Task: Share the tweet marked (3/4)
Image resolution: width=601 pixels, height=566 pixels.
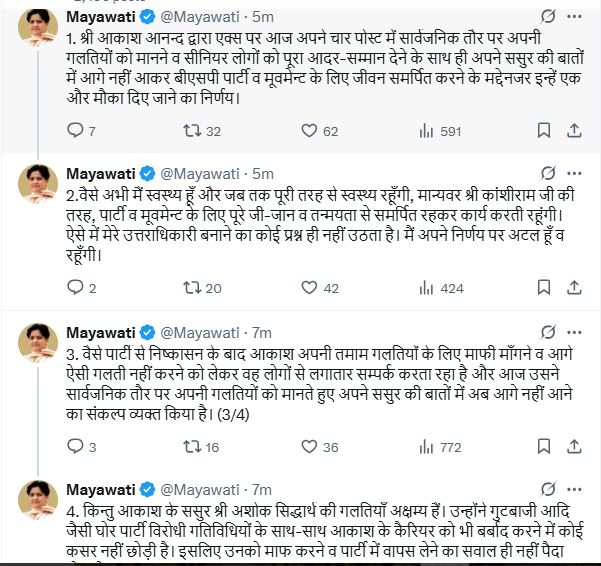Action: (x=575, y=447)
